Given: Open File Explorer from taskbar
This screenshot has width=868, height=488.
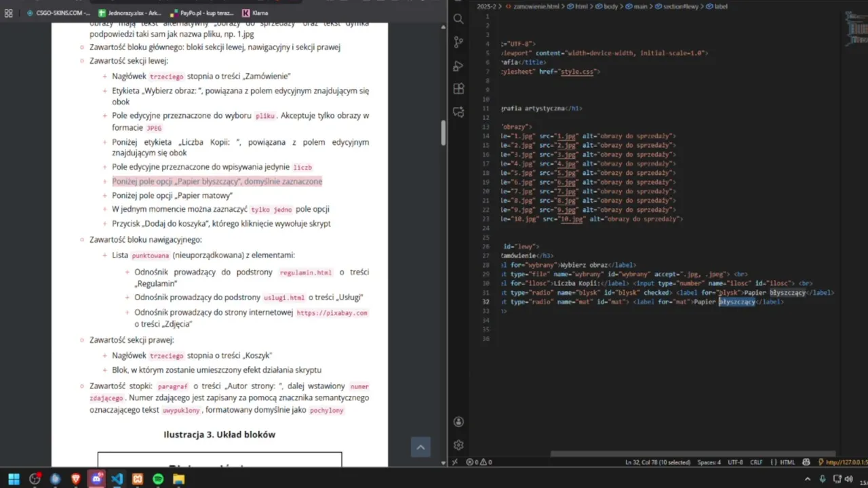Looking at the screenshot, I should 178,479.
